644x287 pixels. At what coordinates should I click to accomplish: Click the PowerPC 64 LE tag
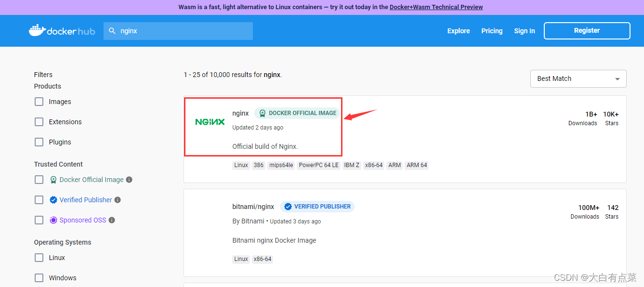(318, 165)
